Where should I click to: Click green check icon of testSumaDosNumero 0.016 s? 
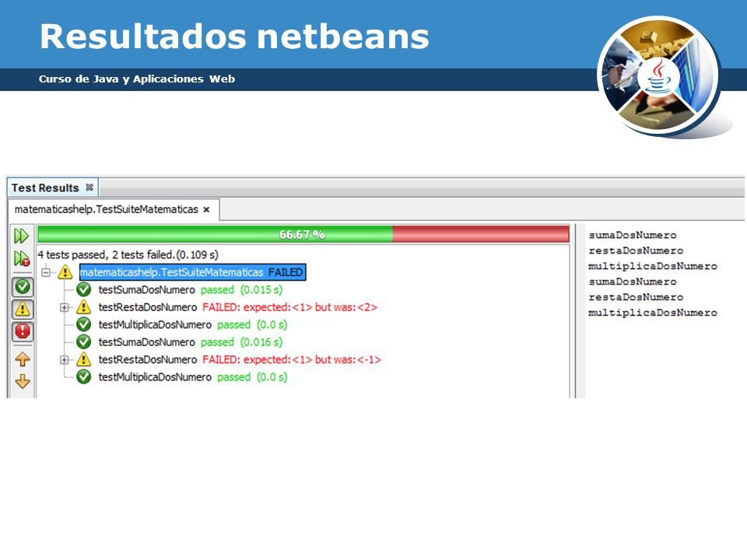pyautogui.click(x=84, y=342)
